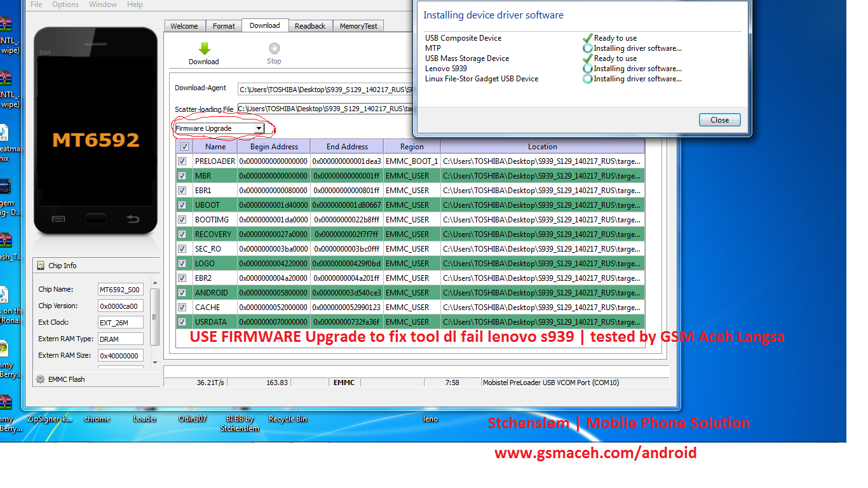868x488 pixels.
Task: Click the Chip Name field MT6592_S00
Action: pyautogui.click(x=120, y=290)
